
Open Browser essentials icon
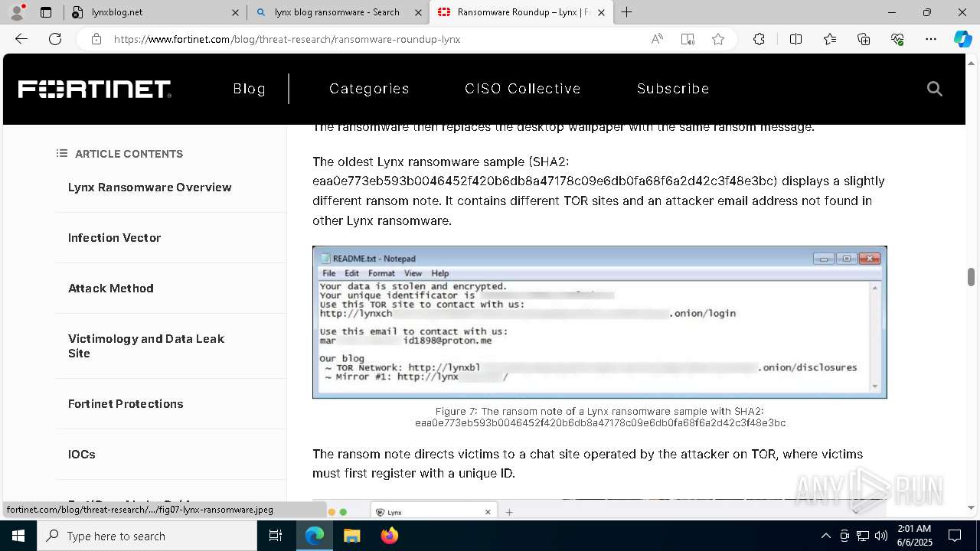pos(897,39)
